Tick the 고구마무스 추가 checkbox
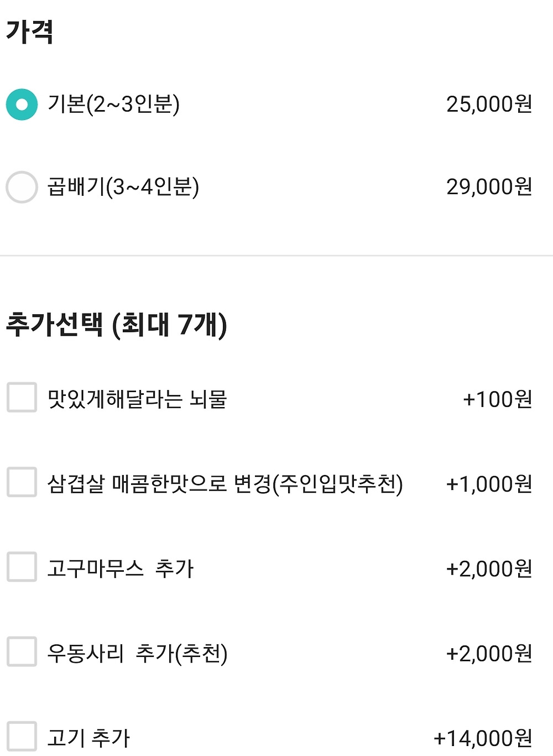 [x=22, y=567]
